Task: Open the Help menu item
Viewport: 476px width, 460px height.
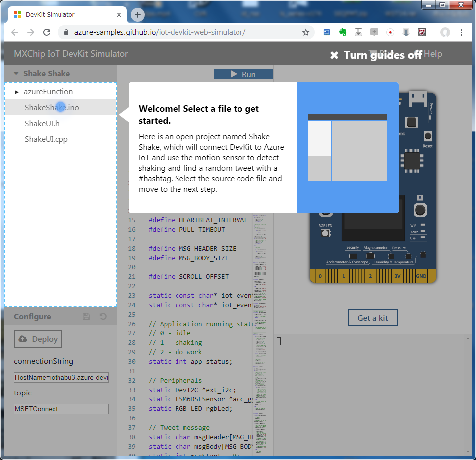Action: pyautogui.click(x=433, y=54)
